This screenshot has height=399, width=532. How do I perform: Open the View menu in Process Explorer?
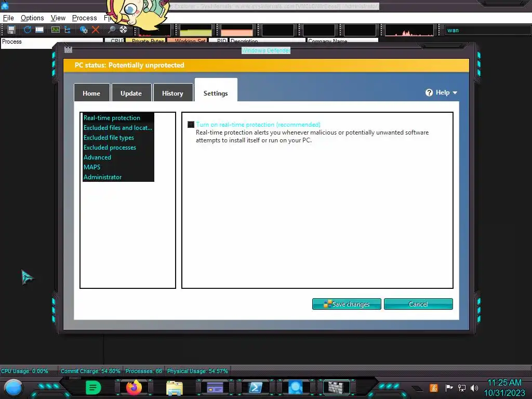click(x=58, y=18)
